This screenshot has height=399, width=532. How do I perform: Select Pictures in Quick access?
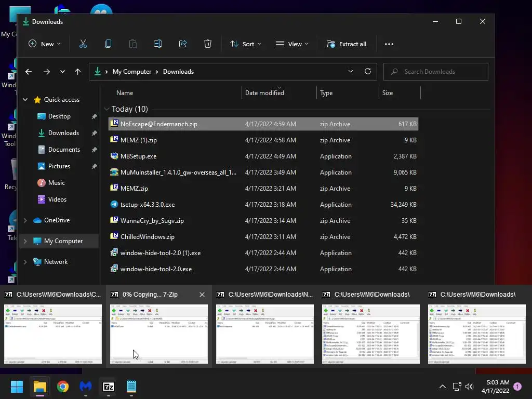pos(59,166)
